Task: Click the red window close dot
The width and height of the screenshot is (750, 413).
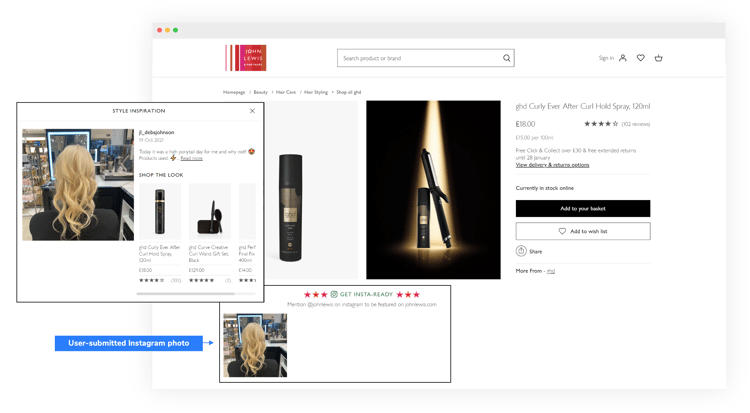Action: tap(159, 30)
